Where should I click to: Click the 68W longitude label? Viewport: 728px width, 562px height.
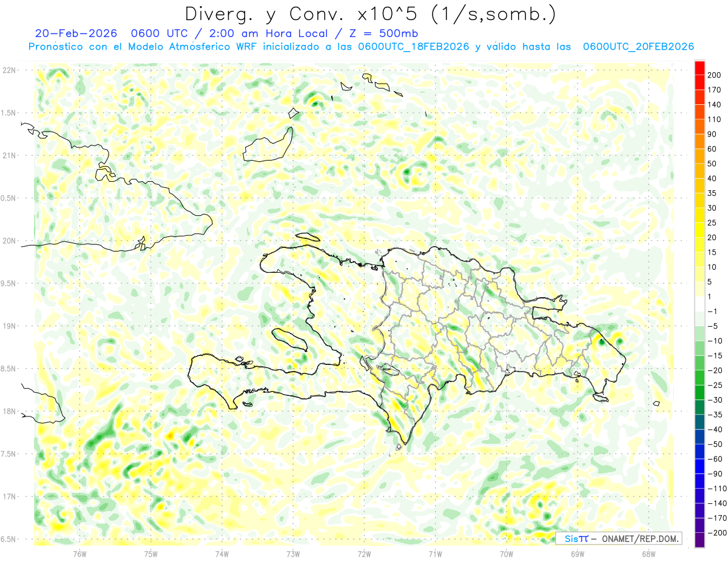[x=648, y=553]
